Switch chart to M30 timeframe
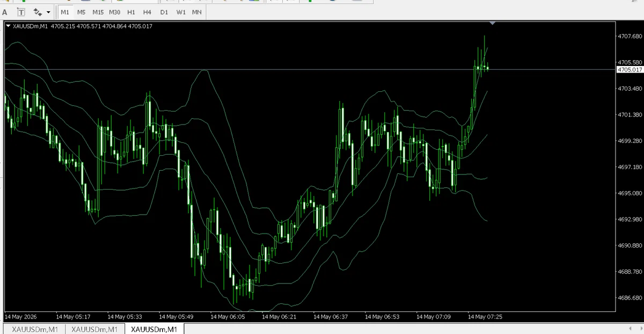 [x=114, y=12]
